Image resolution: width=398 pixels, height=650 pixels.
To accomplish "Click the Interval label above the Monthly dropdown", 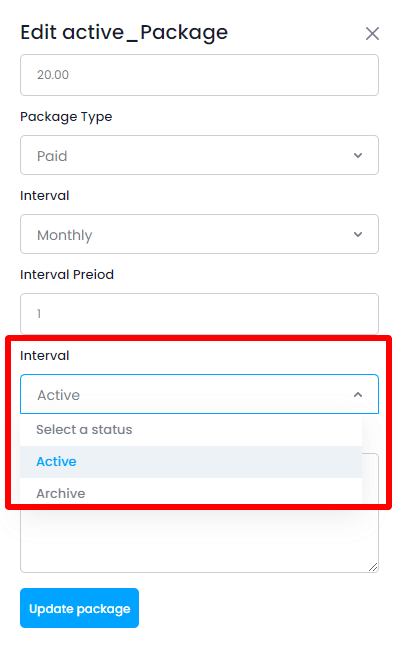I will click(x=45, y=196).
